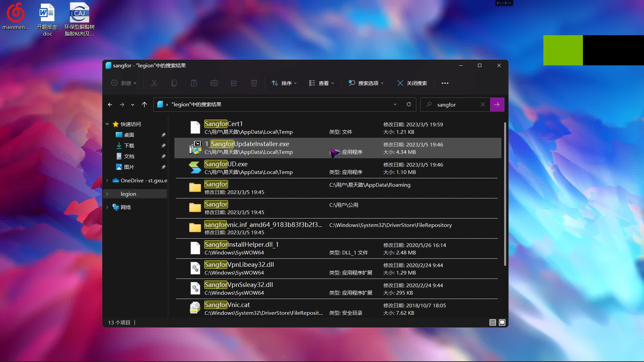Image resolution: width=644 pixels, height=362 pixels.
Task: Open the 搜索选项 menu
Action: click(x=366, y=83)
